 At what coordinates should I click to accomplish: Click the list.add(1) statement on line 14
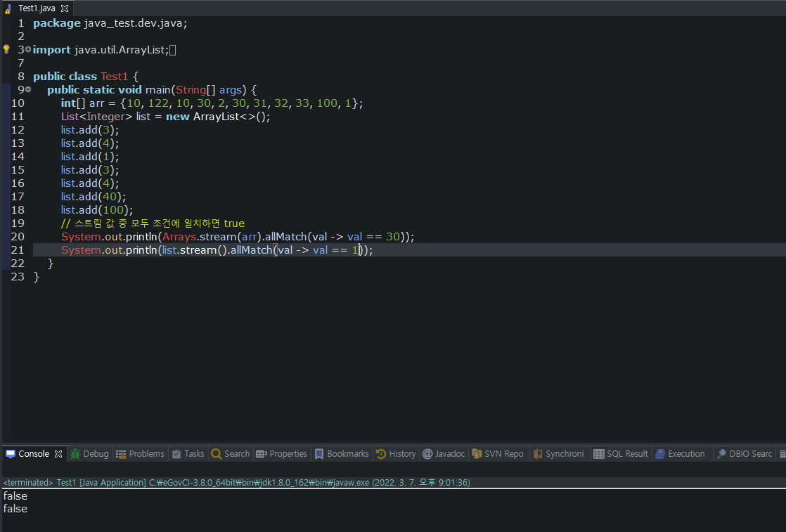click(90, 156)
